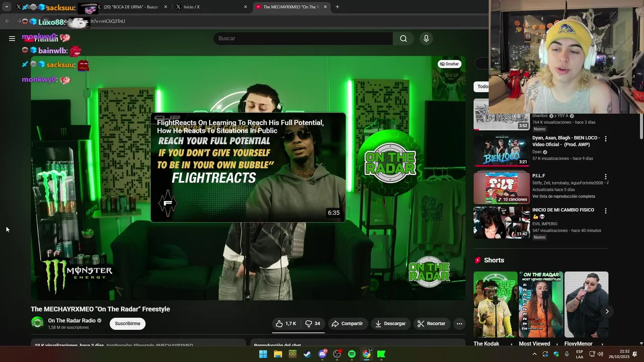Open Google Chrome from the taskbar
644x362 pixels.
[x=366, y=354]
